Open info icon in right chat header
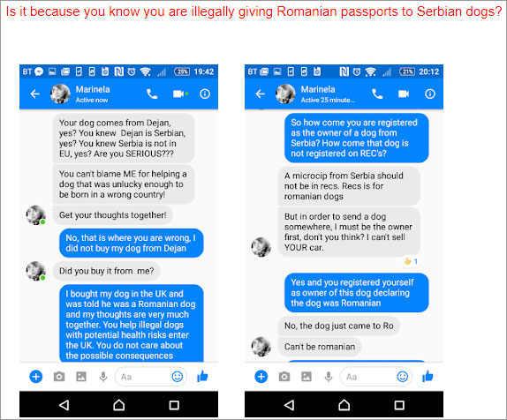Viewport: 507px width, 420px height. [430, 94]
